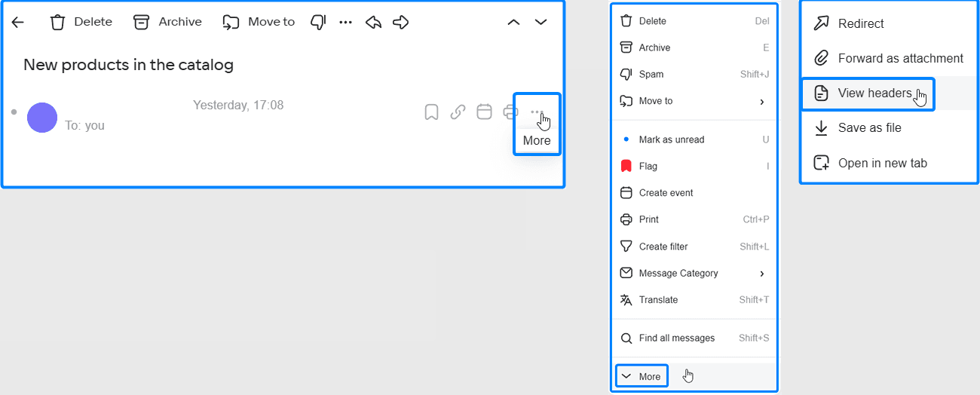Image resolution: width=980 pixels, height=395 pixels.
Task: Choose Create filter in the menu
Action: coord(694,246)
